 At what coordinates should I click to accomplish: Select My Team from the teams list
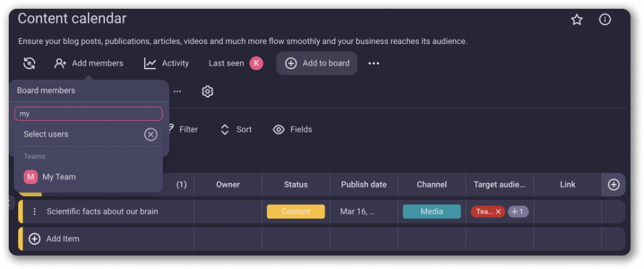(58, 177)
